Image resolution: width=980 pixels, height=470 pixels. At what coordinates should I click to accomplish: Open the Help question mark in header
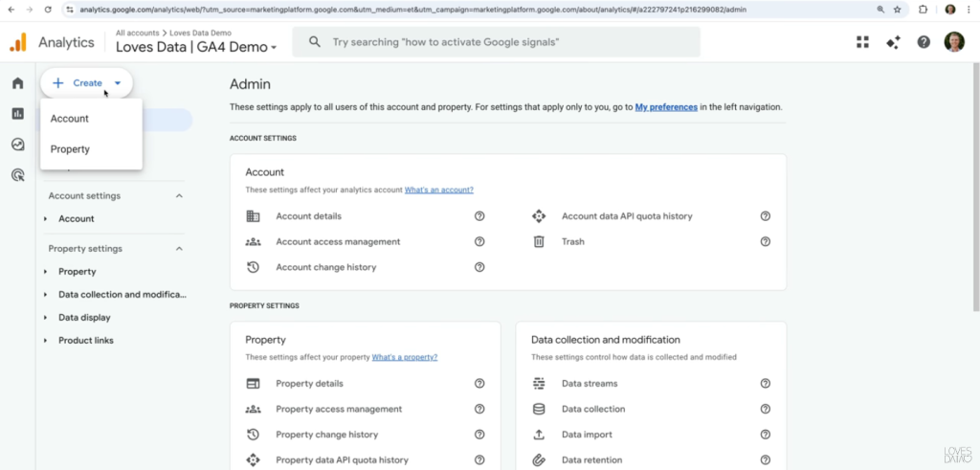tap(924, 42)
